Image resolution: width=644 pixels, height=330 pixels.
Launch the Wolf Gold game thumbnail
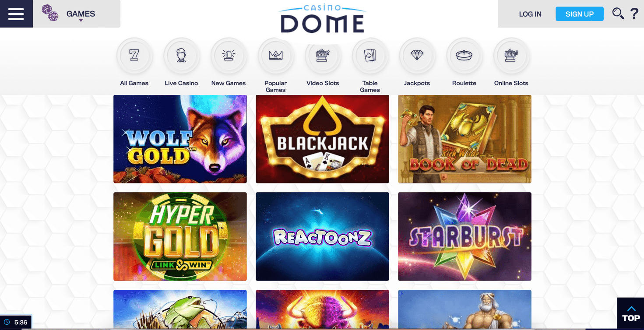click(x=180, y=139)
